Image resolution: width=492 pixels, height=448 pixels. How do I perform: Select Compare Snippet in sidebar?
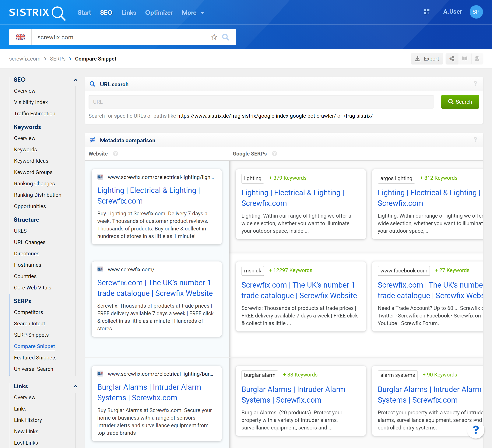(34, 346)
